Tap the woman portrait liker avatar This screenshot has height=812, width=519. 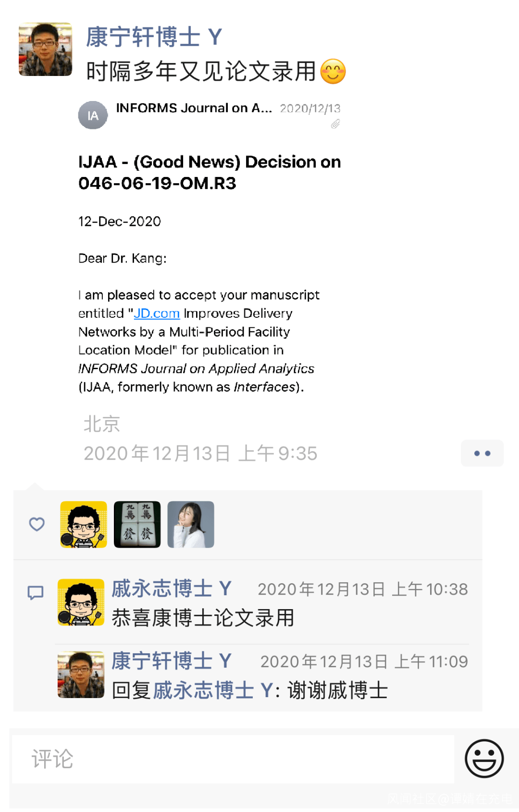191,525
